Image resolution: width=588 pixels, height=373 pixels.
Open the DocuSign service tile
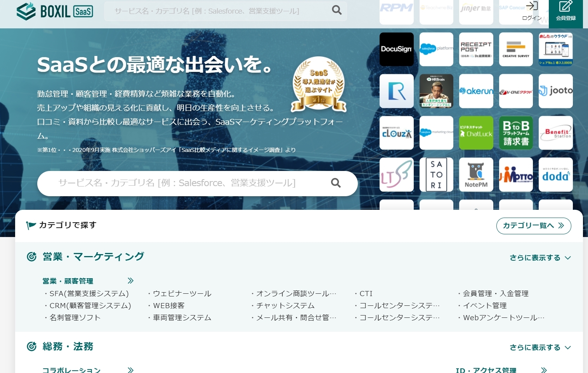396,49
